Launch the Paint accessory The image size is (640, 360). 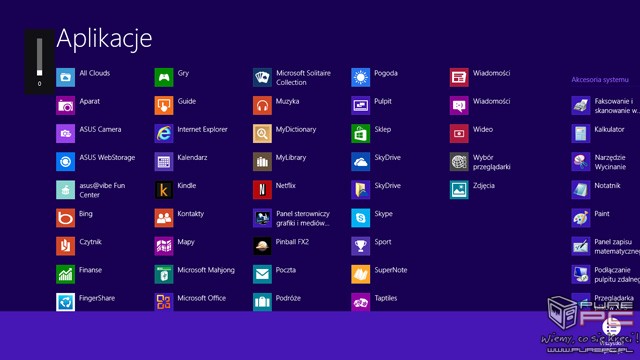[580, 218]
